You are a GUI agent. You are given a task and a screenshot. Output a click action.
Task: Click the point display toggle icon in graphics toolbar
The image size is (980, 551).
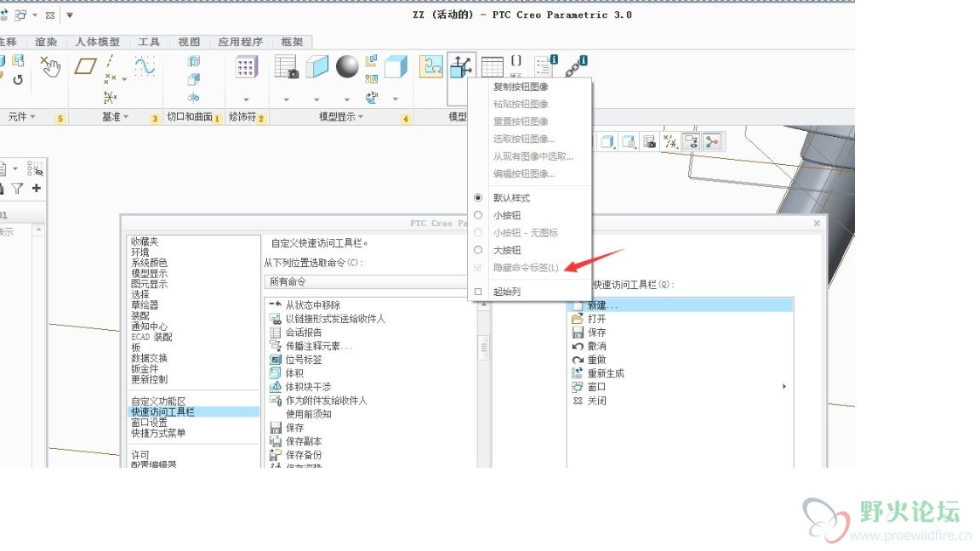[670, 142]
